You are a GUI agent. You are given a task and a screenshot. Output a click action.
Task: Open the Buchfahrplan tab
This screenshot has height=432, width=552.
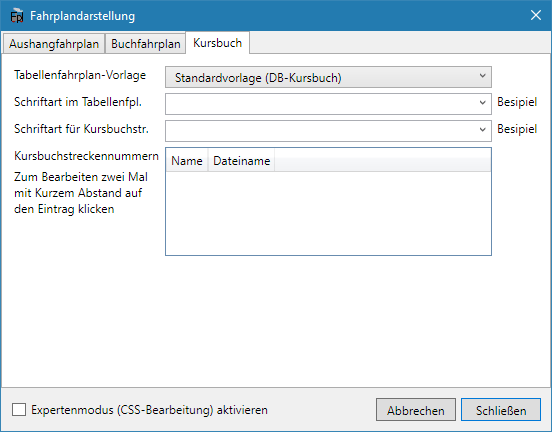[x=145, y=44]
